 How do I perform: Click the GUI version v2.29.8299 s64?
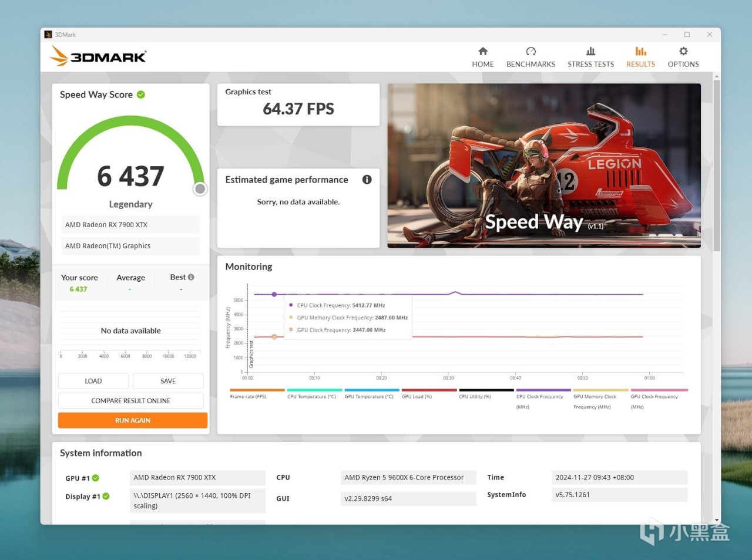point(408,499)
